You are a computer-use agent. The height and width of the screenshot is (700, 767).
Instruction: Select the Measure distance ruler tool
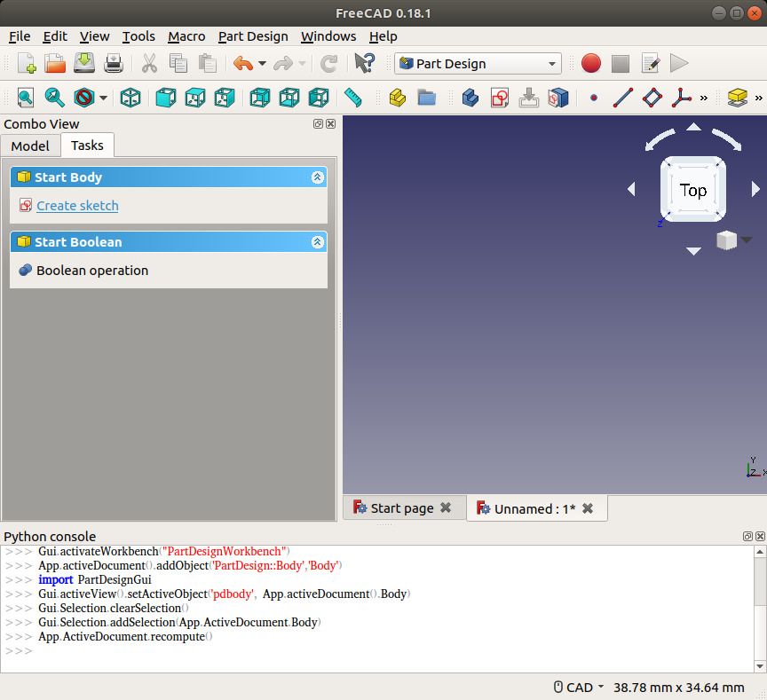(352, 98)
